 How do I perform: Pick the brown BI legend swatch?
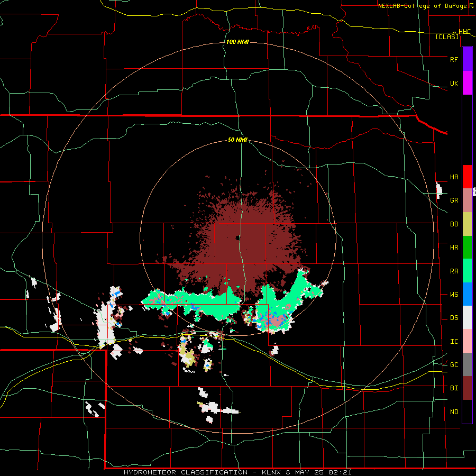[467, 388]
